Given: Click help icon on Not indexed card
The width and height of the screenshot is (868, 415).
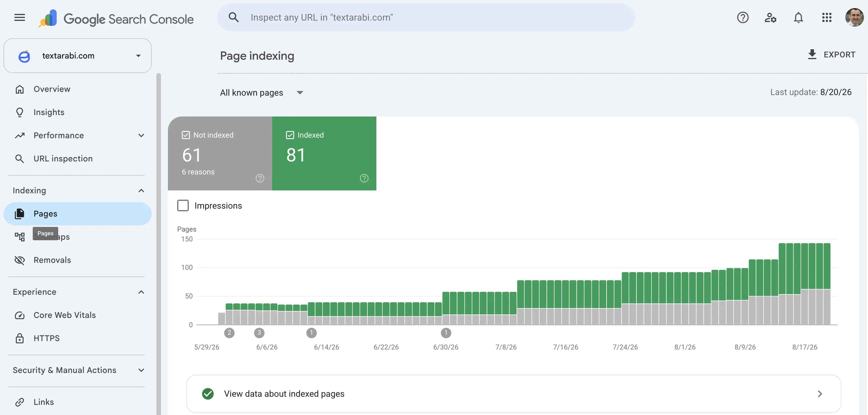Looking at the screenshot, I should point(260,178).
